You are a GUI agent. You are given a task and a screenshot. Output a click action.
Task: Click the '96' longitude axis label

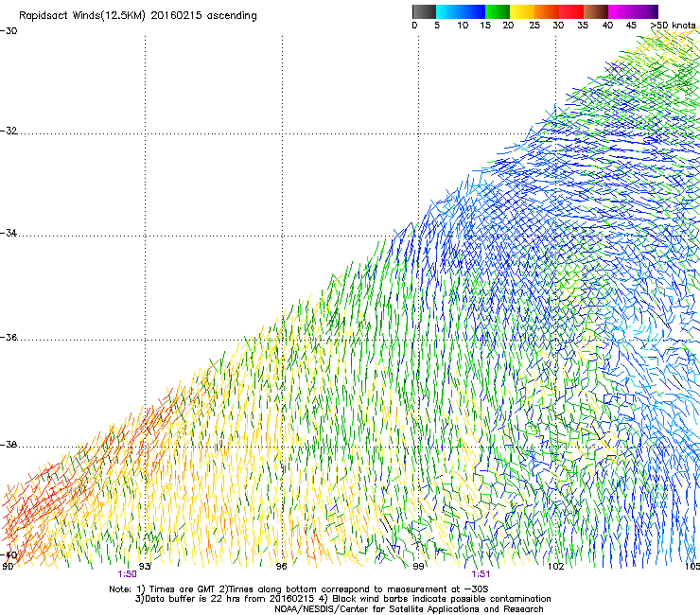(281, 567)
